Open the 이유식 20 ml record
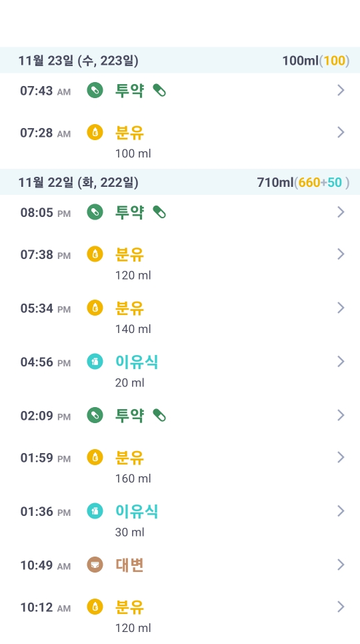Viewport: 360px width, 644px height. click(180, 371)
